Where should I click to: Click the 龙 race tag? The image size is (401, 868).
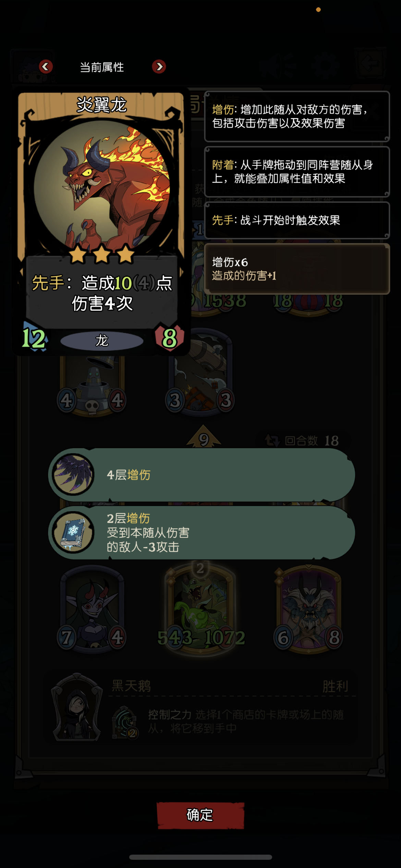[x=102, y=341]
